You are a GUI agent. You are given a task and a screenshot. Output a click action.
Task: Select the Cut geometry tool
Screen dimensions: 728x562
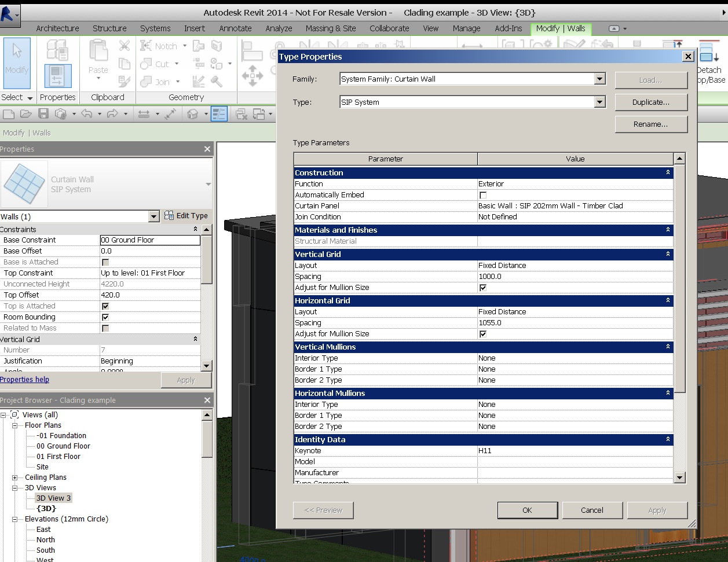click(x=157, y=63)
